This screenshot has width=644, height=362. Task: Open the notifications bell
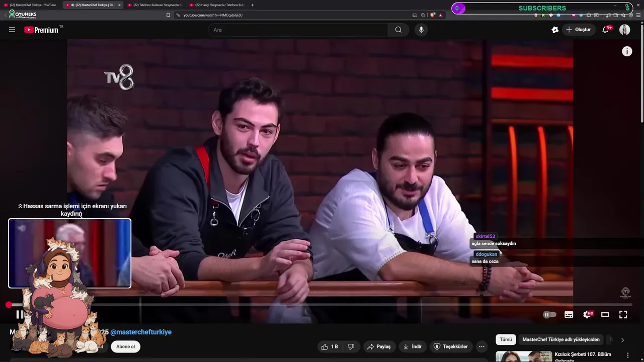click(606, 30)
